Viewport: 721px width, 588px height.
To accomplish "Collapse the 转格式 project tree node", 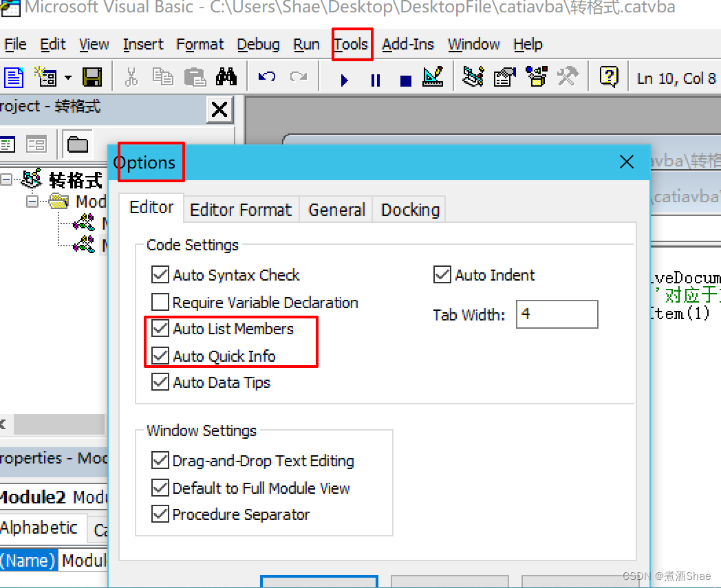I will pos(6,180).
